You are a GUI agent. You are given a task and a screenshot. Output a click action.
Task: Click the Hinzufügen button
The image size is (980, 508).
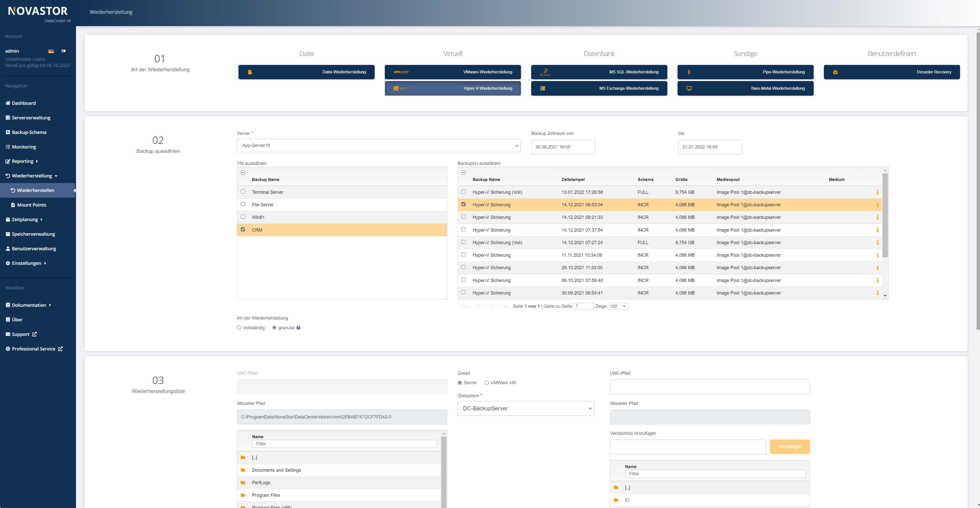pos(790,447)
